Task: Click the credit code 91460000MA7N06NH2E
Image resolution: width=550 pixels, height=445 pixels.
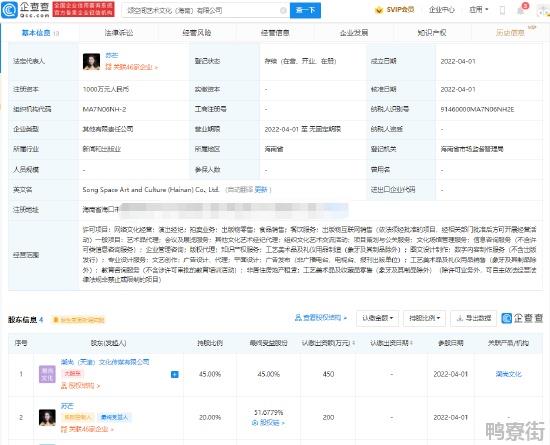Action: [477, 109]
